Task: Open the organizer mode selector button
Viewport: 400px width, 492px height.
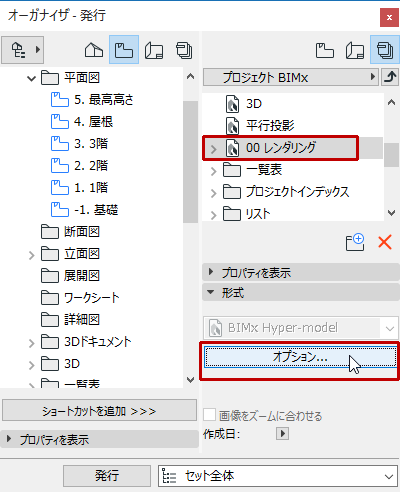Action: tap(23, 50)
